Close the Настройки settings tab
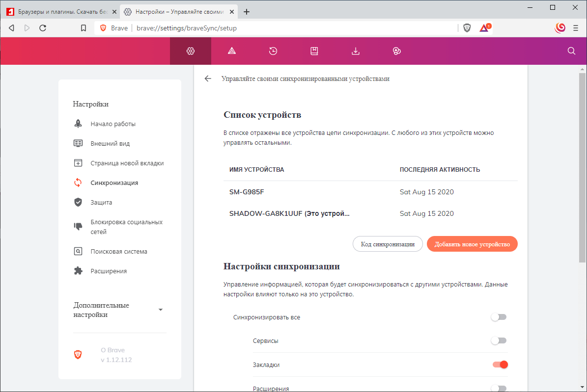Image resolution: width=587 pixels, height=392 pixels. (232, 12)
